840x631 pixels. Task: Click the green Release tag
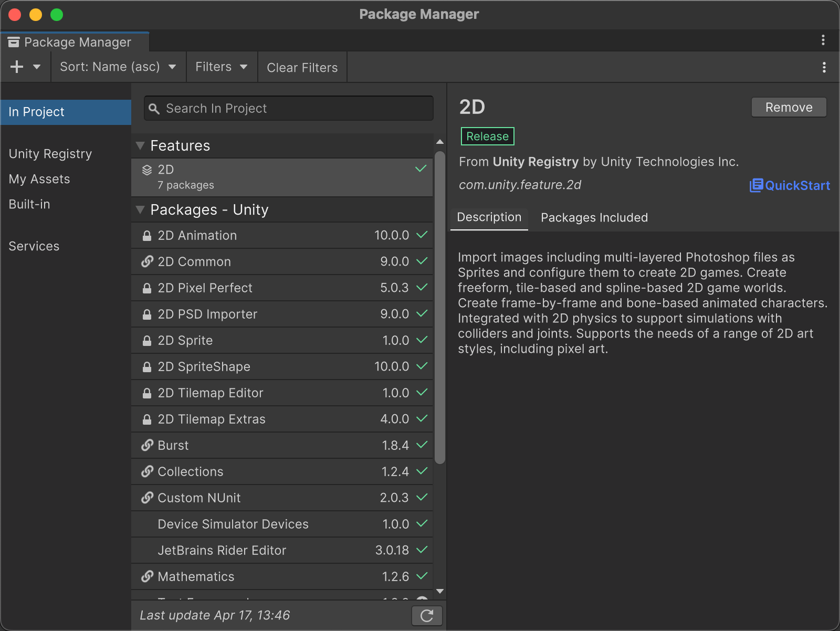click(488, 136)
